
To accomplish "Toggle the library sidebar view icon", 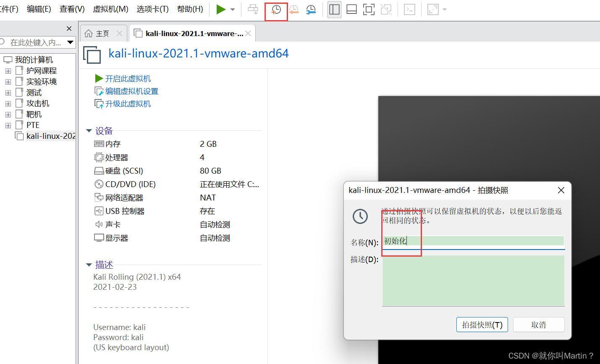I will 334,9.
